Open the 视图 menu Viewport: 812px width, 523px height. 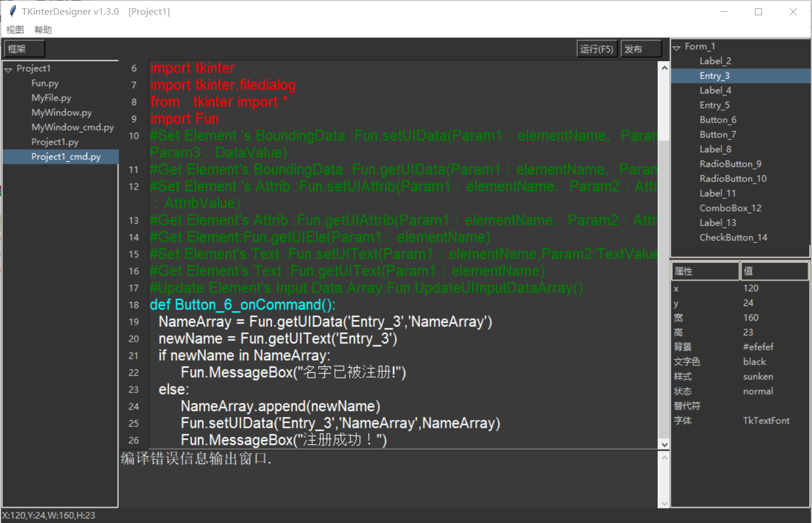click(x=15, y=30)
